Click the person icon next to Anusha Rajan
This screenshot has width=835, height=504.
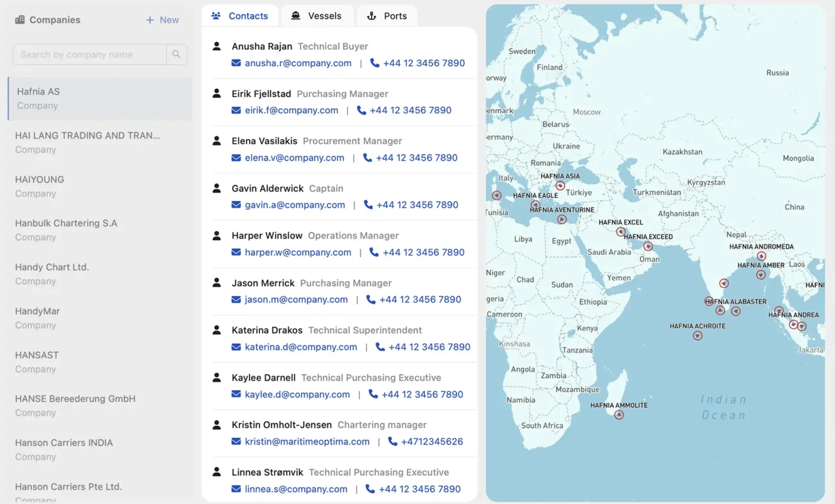coord(217,46)
